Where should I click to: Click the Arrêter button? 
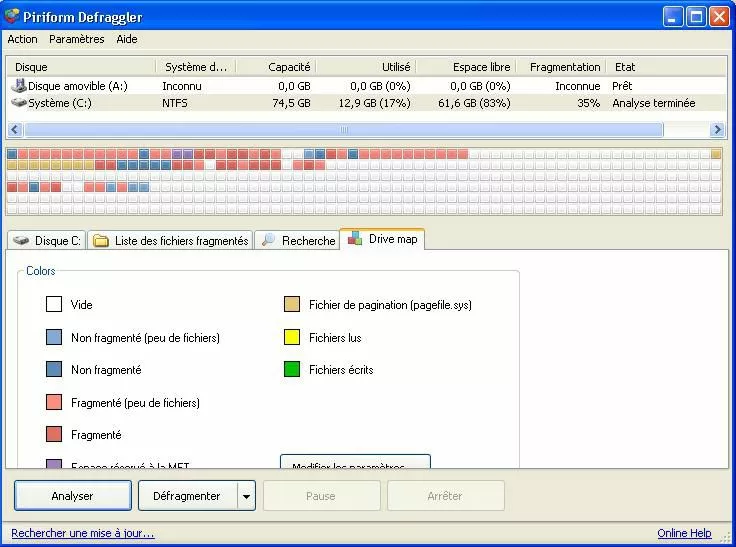coord(445,495)
